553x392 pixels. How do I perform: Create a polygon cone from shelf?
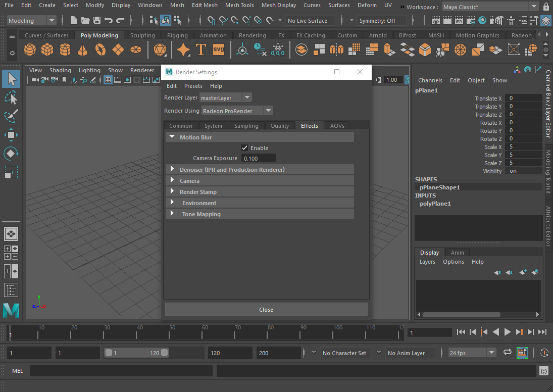click(x=82, y=50)
